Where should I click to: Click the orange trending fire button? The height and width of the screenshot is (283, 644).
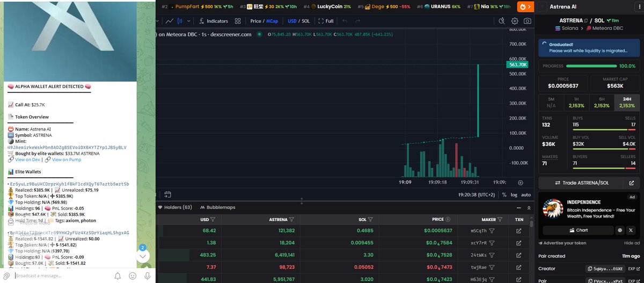525,6
